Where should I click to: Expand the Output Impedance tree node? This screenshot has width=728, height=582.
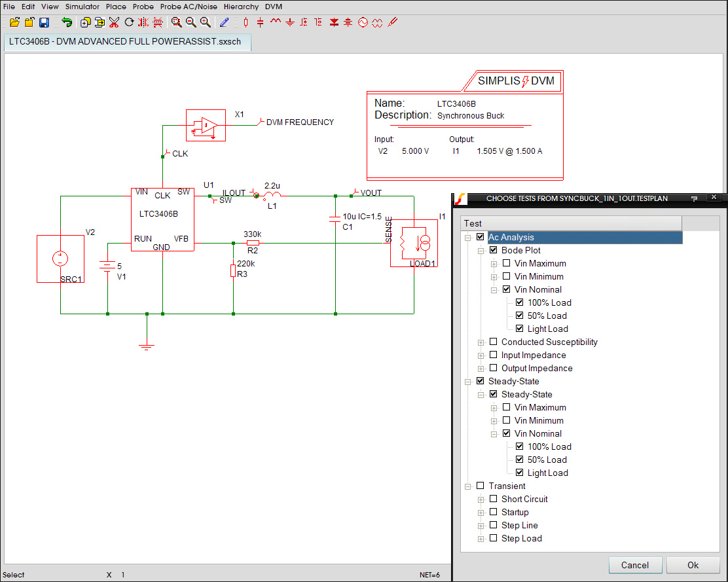point(481,368)
